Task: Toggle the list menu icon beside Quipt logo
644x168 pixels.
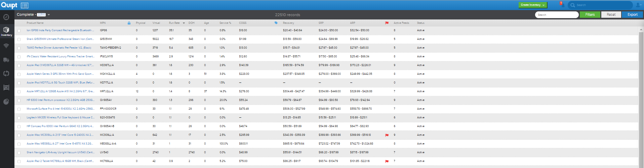Action: pos(25,5)
